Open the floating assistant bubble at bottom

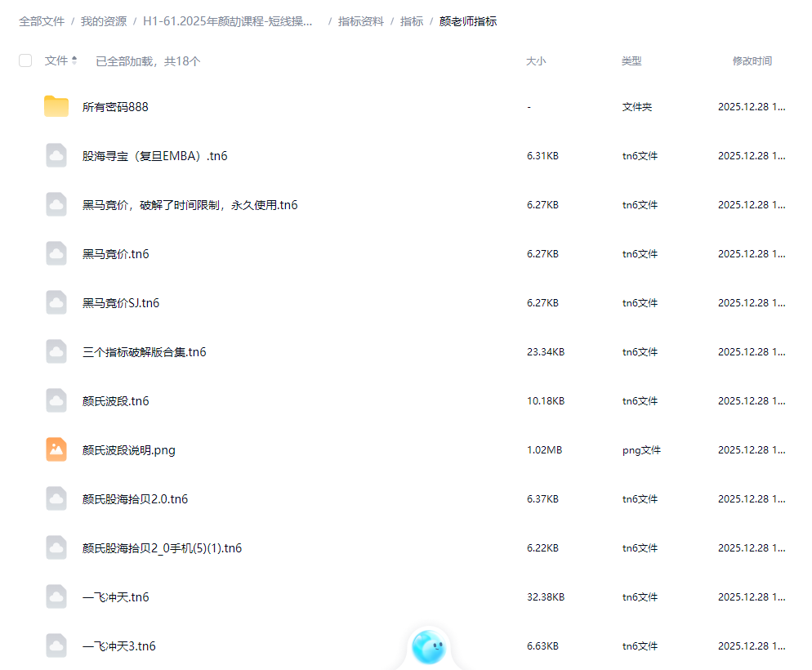click(x=429, y=647)
